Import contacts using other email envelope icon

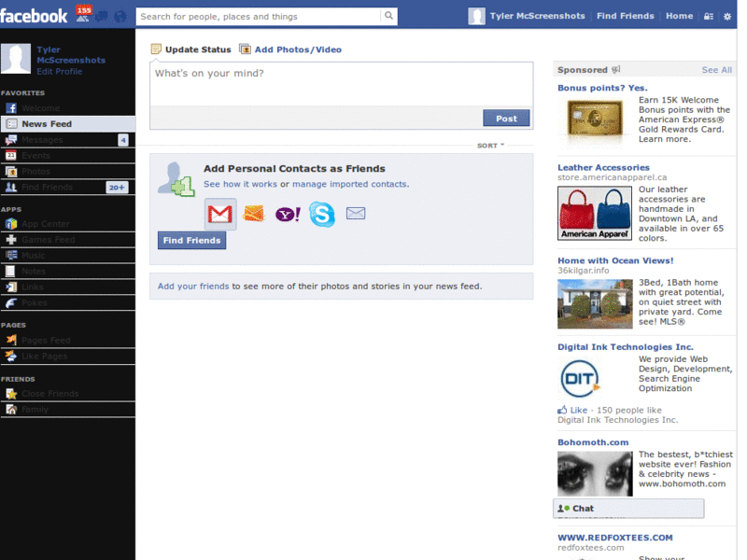coord(356,214)
